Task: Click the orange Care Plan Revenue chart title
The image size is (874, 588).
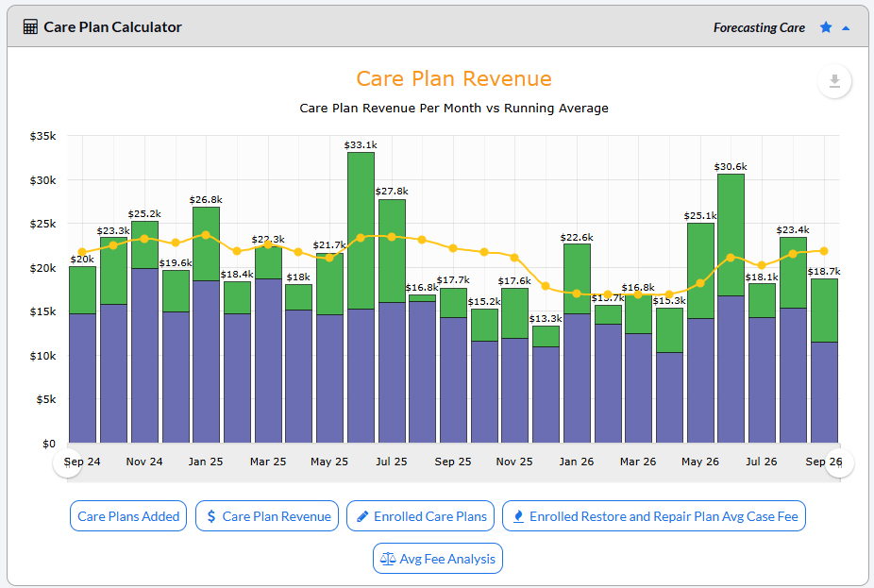Action: click(454, 78)
